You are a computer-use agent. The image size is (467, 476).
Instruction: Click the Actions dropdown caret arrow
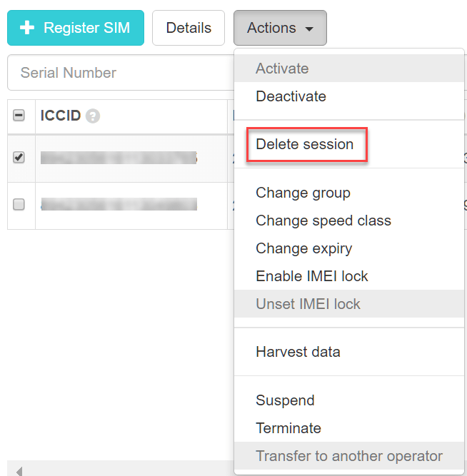pos(309,29)
